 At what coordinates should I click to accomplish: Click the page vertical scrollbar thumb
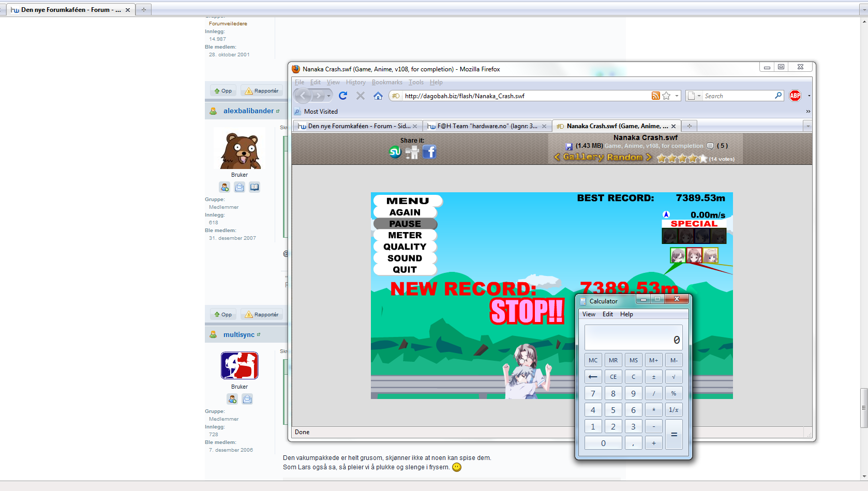click(x=864, y=407)
